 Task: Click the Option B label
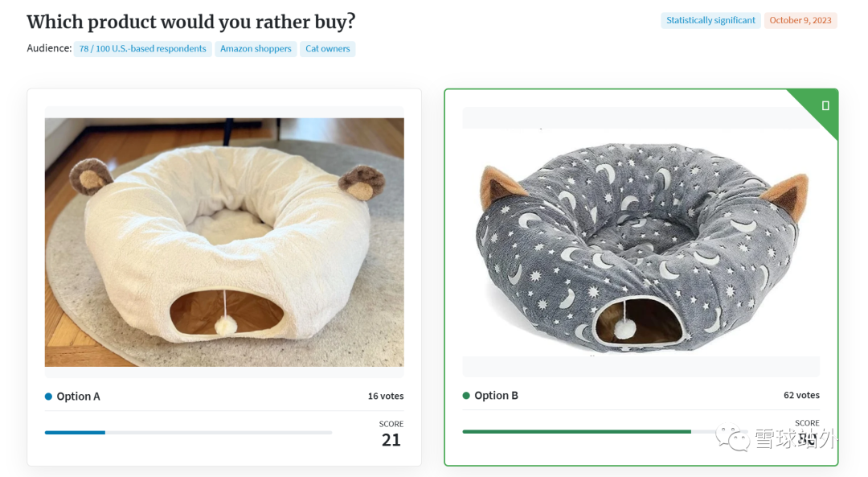(496, 396)
